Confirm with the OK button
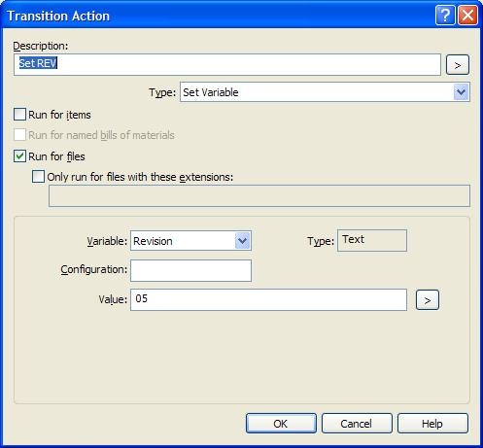 pos(281,424)
